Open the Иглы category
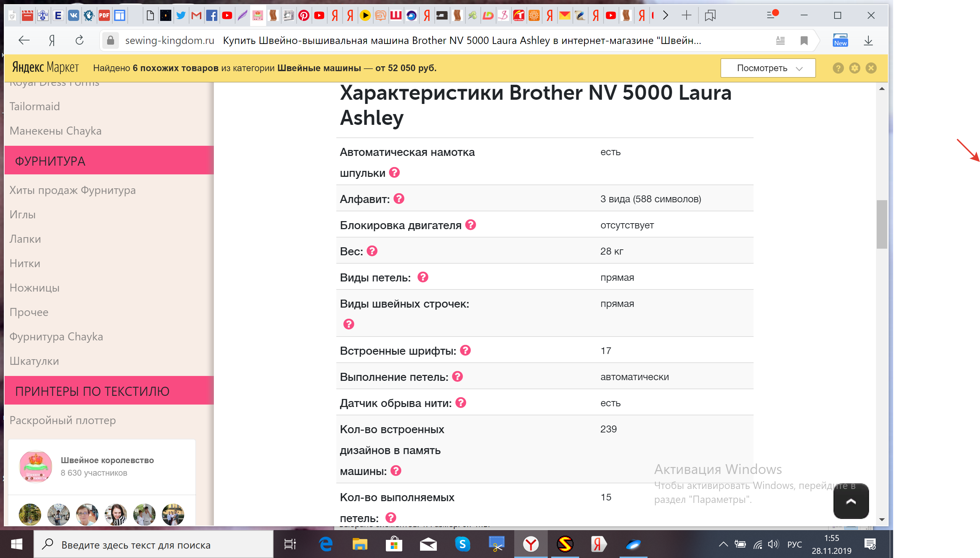 click(23, 214)
